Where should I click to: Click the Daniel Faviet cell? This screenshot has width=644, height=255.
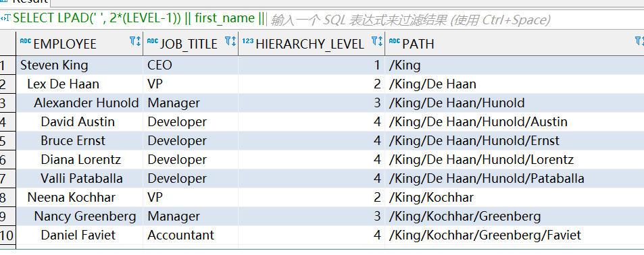pyautogui.click(x=80, y=235)
